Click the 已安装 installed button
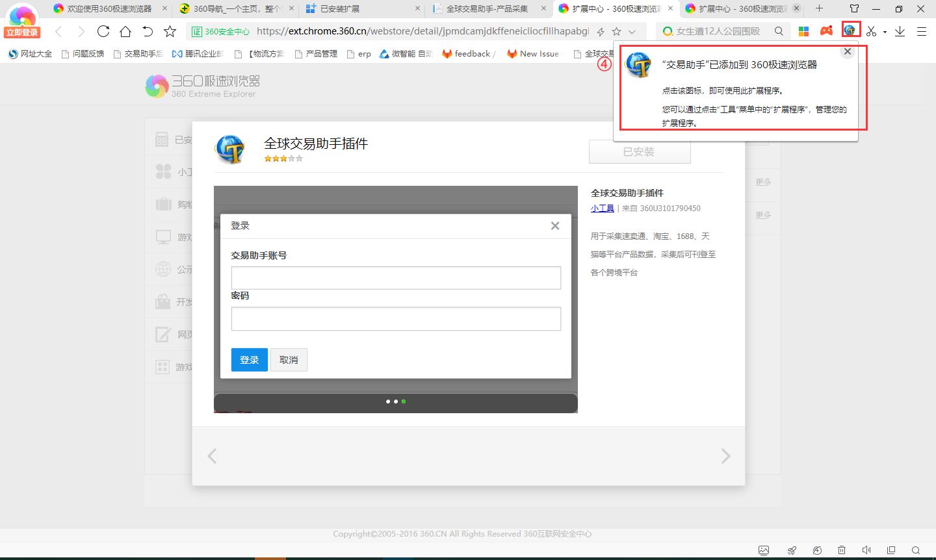This screenshot has height=560, width=936. click(x=640, y=151)
